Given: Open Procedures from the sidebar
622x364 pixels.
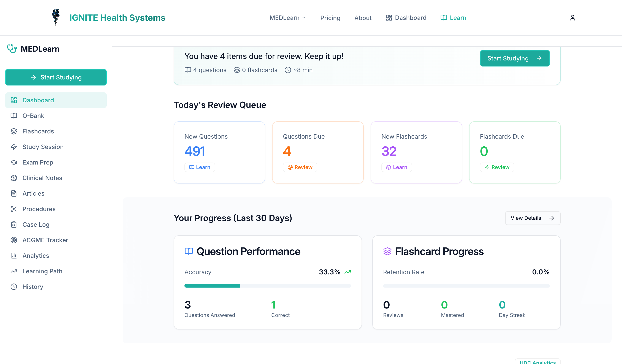Looking at the screenshot, I should 56,209.
